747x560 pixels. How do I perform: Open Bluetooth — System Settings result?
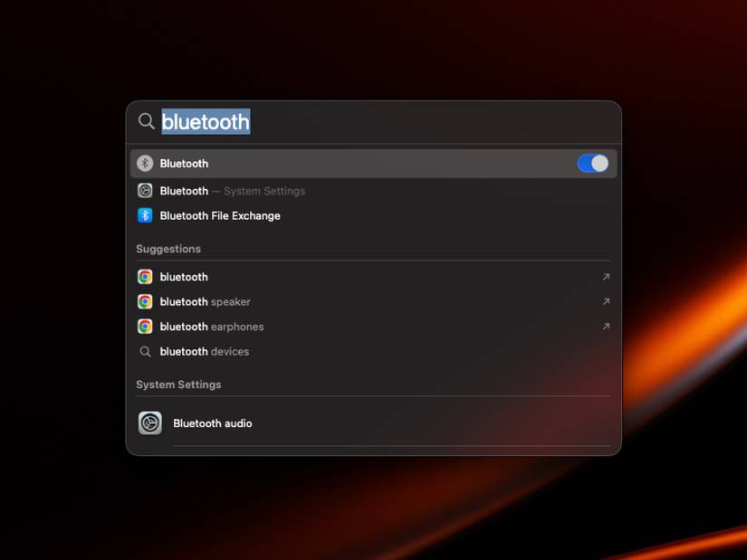click(x=373, y=191)
